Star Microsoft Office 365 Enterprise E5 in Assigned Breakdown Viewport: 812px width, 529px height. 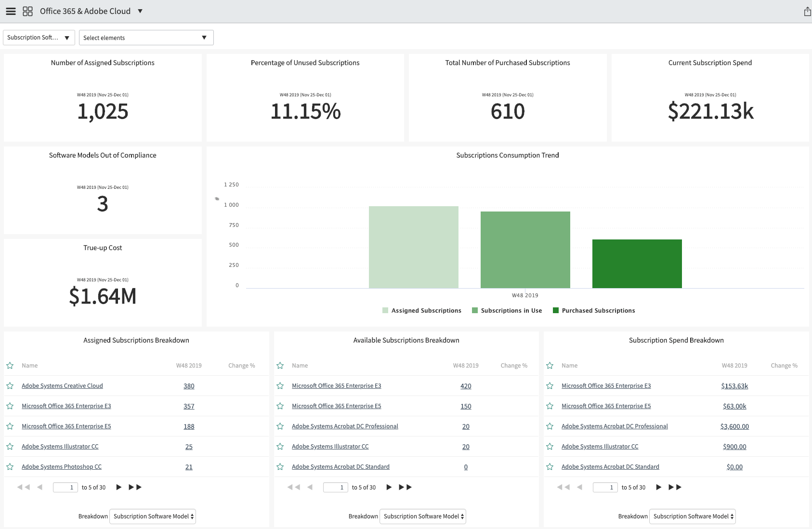(x=10, y=426)
